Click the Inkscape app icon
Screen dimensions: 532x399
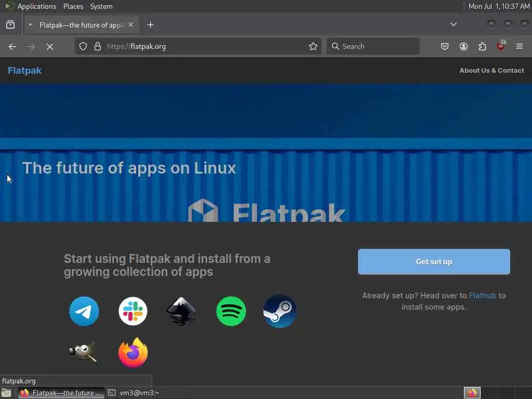181,311
